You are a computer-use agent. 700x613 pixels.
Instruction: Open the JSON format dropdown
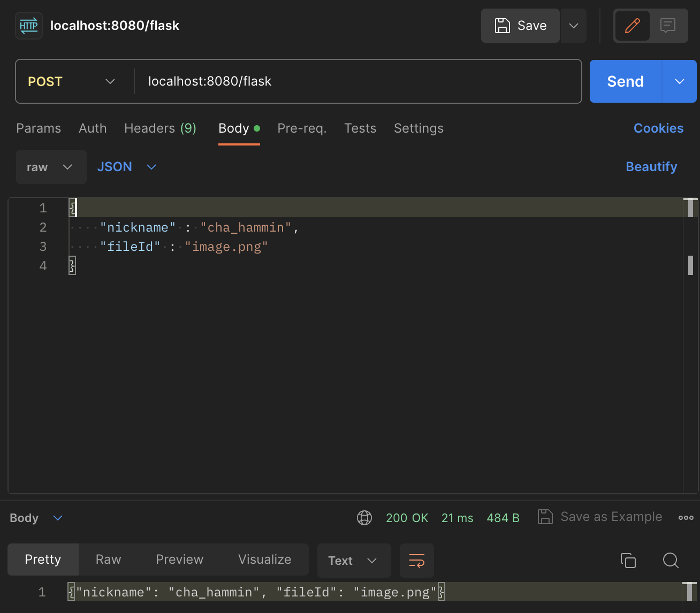(x=127, y=167)
